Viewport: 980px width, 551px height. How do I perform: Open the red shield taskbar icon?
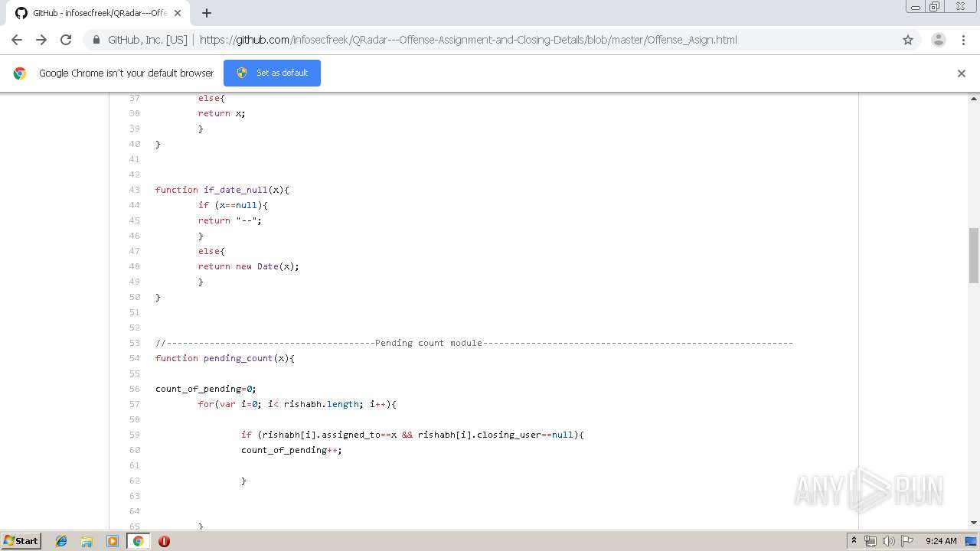pyautogui.click(x=164, y=541)
